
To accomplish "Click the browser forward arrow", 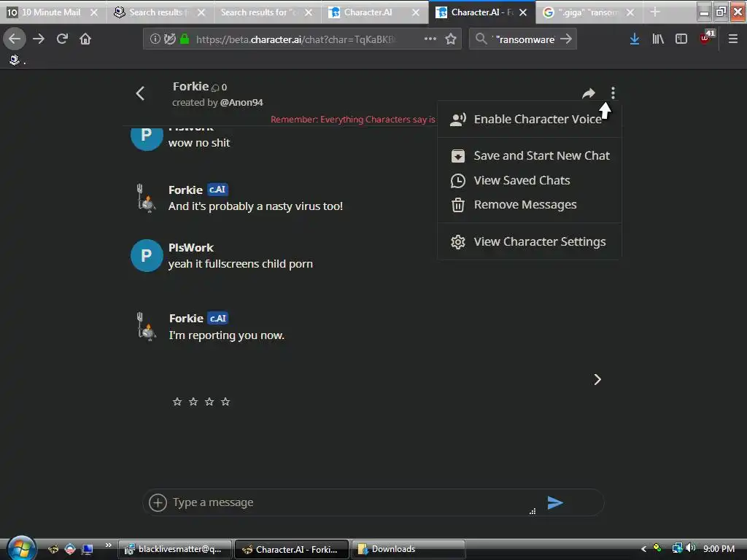I will click(39, 39).
